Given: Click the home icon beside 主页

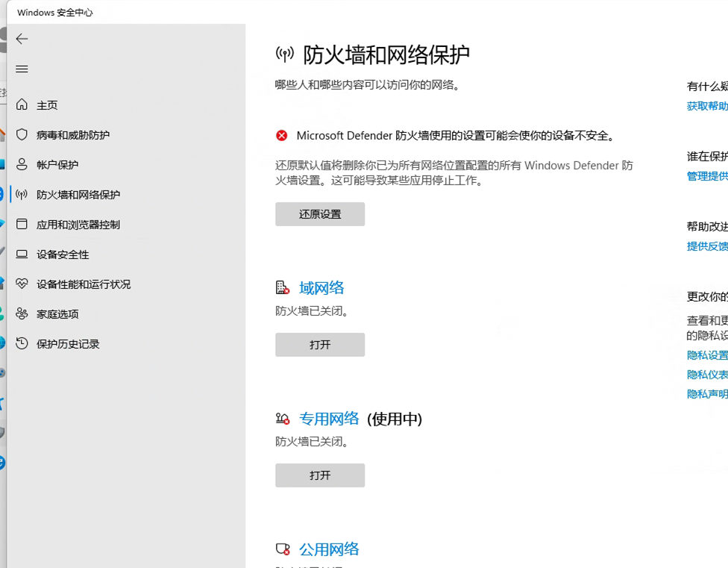Looking at the screenshot, I should [x=22, y=104].
